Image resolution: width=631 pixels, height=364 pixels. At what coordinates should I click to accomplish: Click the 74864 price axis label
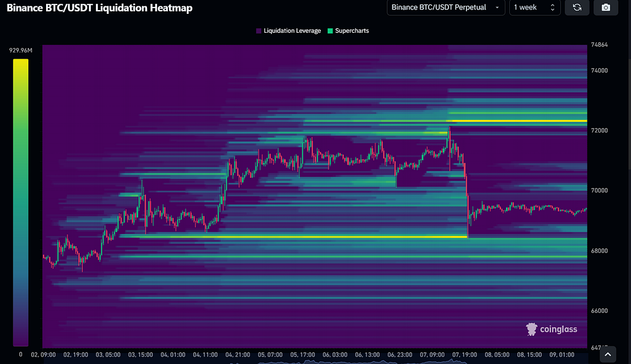coord(599,45)
